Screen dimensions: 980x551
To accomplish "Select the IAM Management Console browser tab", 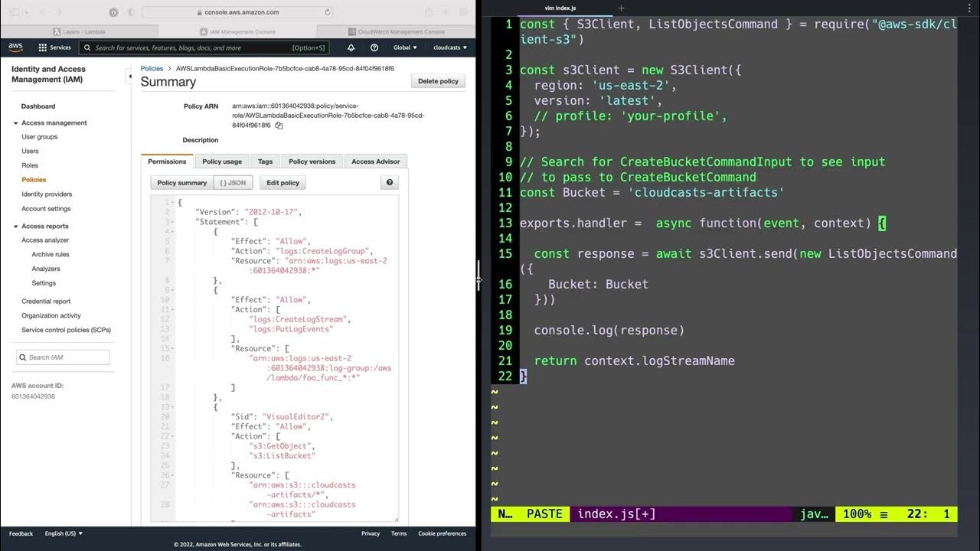I will coord(237,31).
